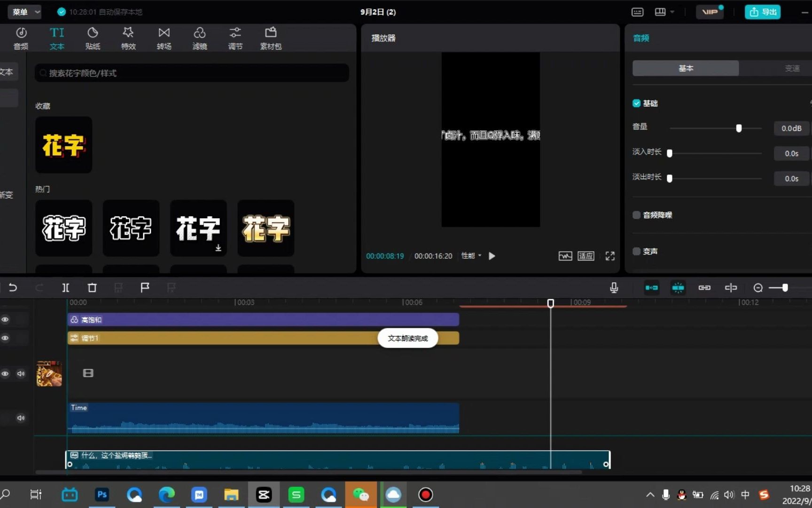812x508 pixels.
Task: Open File Explorer from the taskbar
Action: tap(231, 494)
